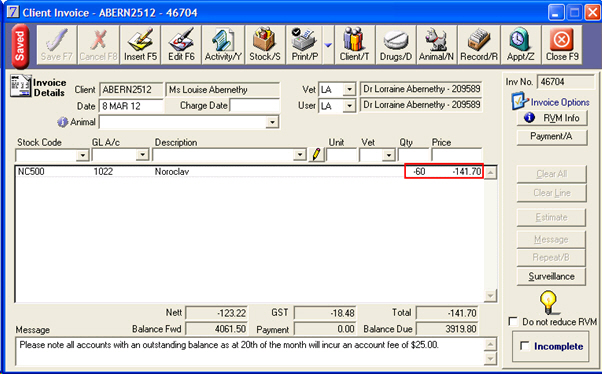
Task: Open the Stock/S box icon
Action: pos(265,45)
